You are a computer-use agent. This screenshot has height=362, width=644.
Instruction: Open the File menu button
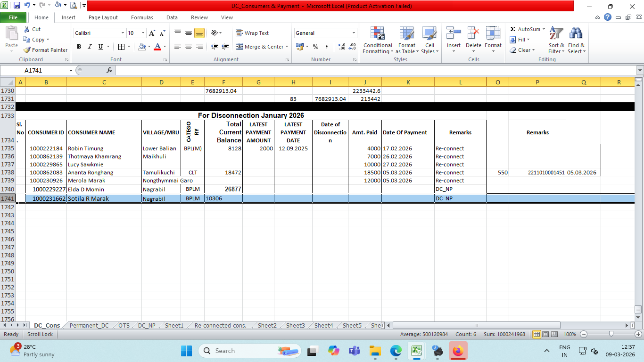[x=13, y=17]
